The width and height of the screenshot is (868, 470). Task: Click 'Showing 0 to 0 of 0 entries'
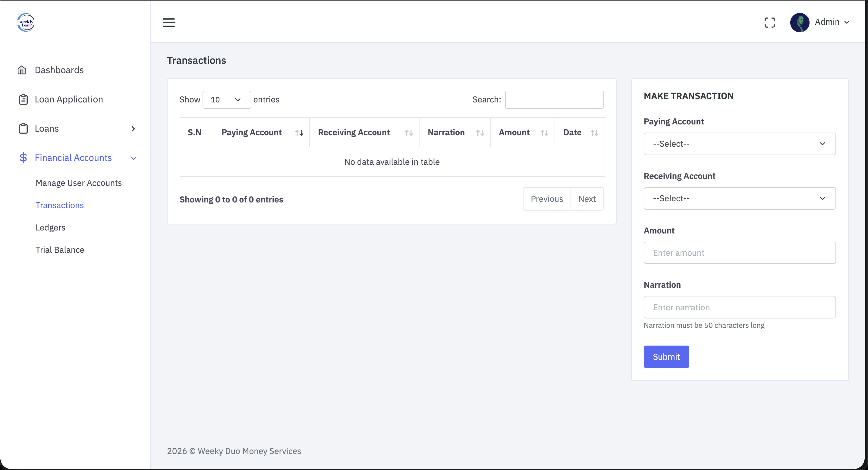231,199
